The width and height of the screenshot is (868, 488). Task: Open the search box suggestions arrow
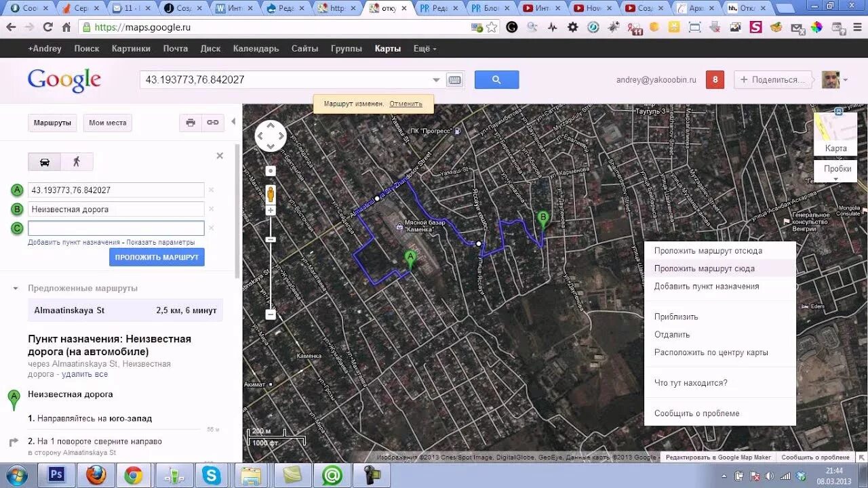tap(436, 80)
